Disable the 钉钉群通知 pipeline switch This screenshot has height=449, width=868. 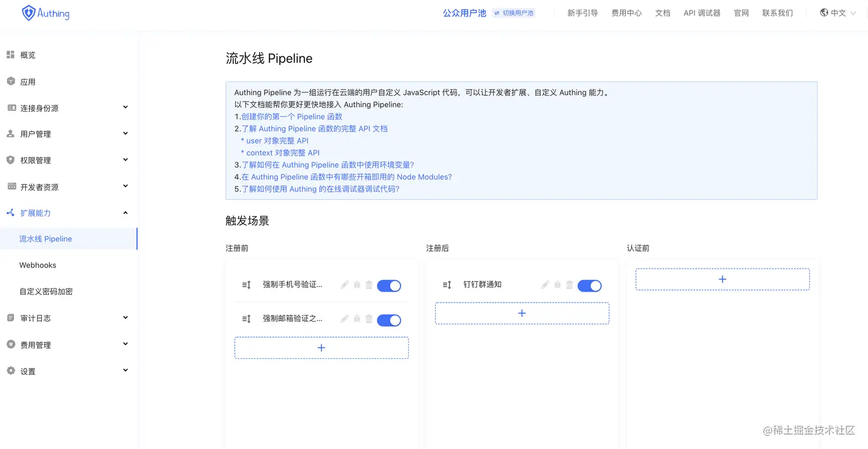click(x=590, y=285)
